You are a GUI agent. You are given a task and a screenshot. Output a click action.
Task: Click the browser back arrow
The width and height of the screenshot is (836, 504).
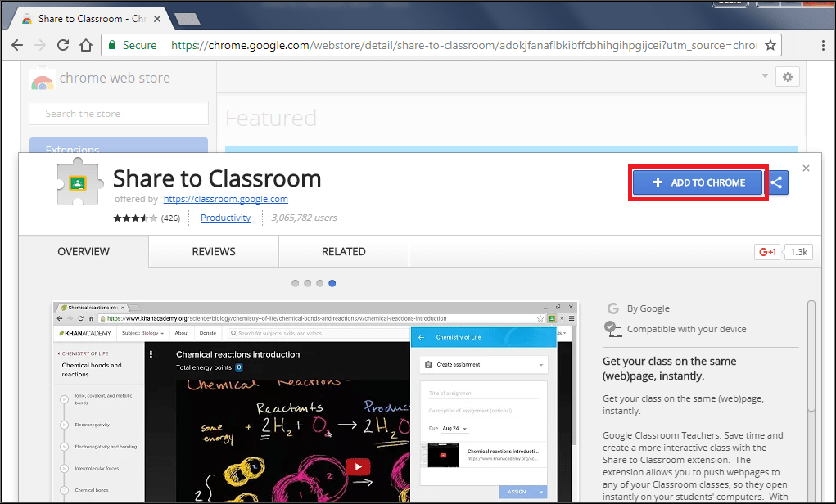pos(17,45)
